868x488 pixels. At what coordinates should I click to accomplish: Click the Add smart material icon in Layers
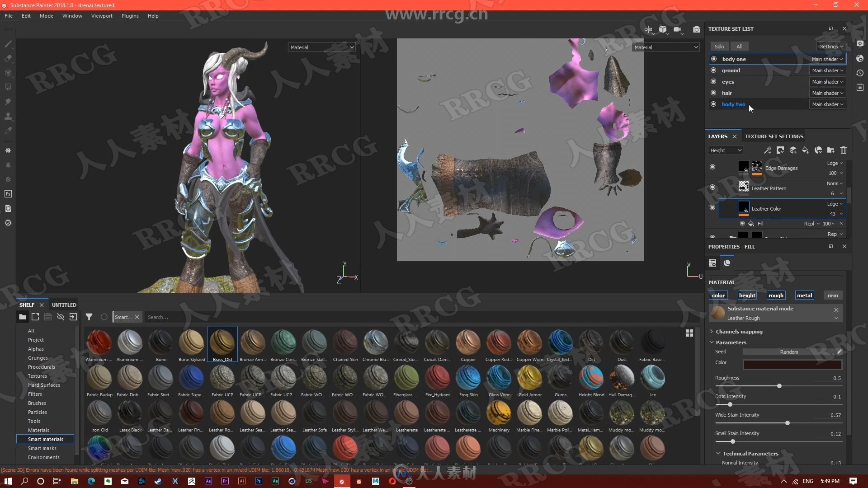tap(818, 150)
